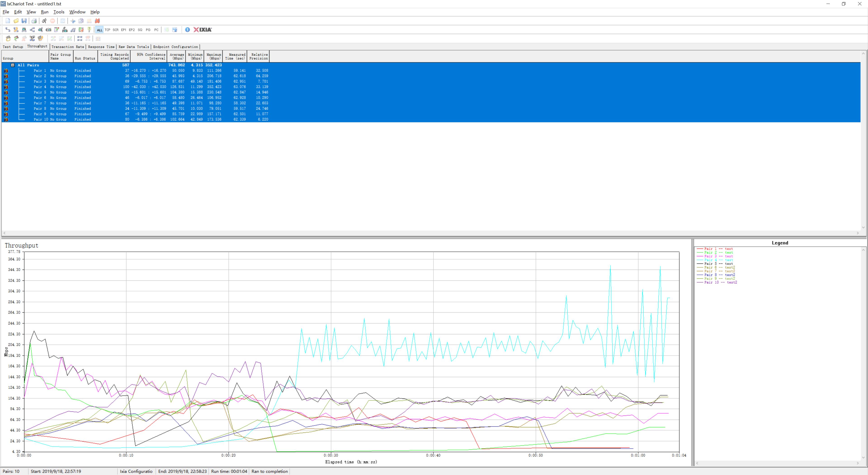The image size is (868, 475).
Task: Click the blue info icon beside IXIA
Action: pyautogui.click(x=187, y=30)
